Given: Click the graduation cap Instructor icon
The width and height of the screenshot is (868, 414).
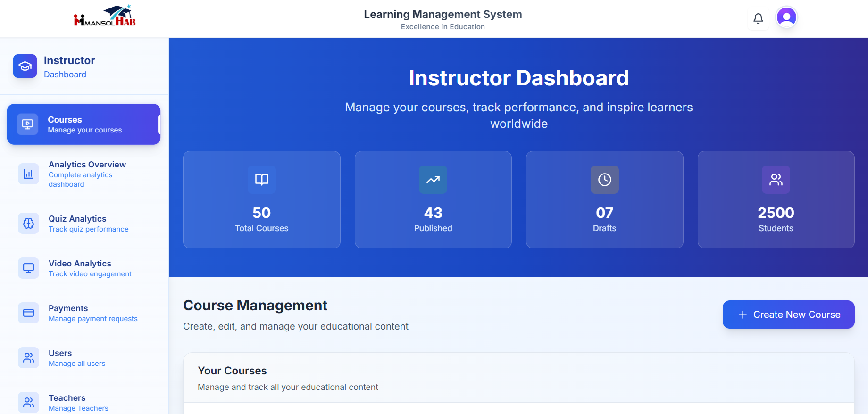Looking at the screenshot, I should point(25,66).
